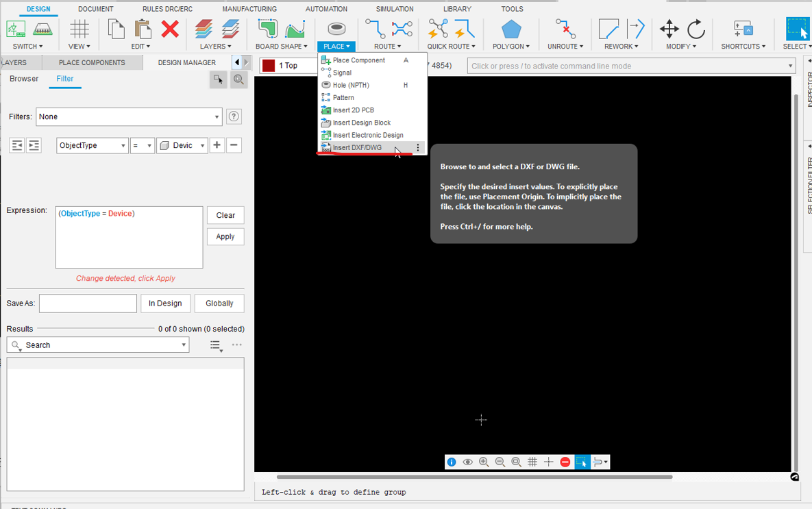Click the Hole icon above PLACE
This screenshot has width=812, height=509.
click(x=336, y=29)
